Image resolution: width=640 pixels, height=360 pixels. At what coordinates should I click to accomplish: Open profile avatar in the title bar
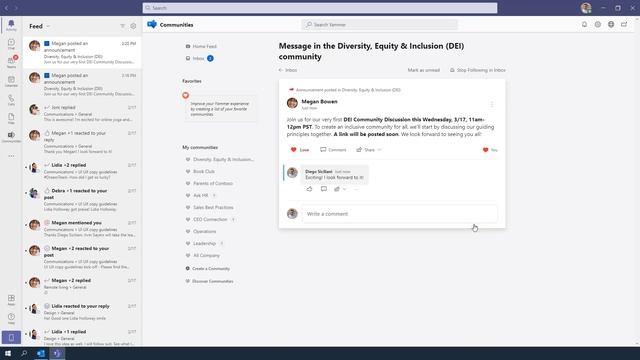586,8
